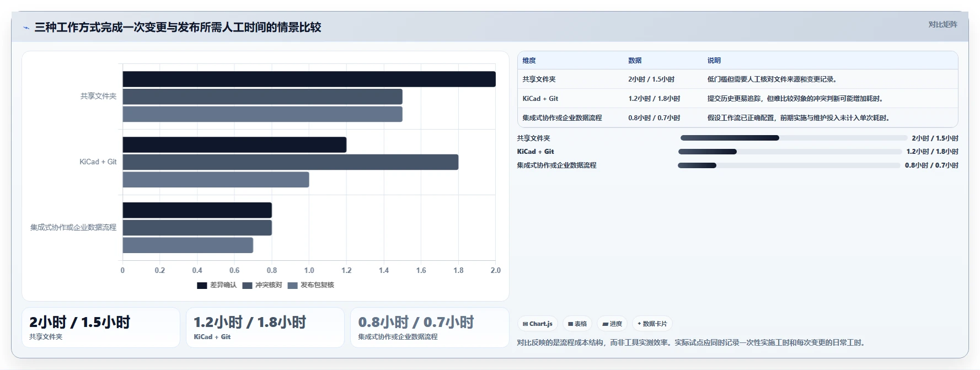Click the 共享文件夹 caption in the stat card

point(46,337)
